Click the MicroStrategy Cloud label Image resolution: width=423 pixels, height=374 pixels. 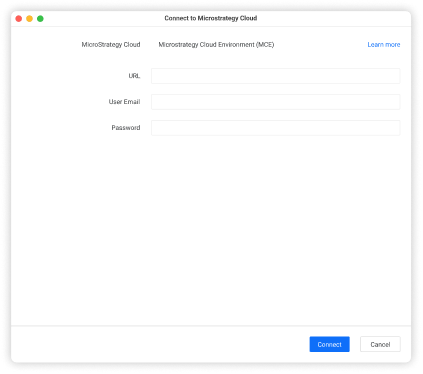click(x=111, y=45)
